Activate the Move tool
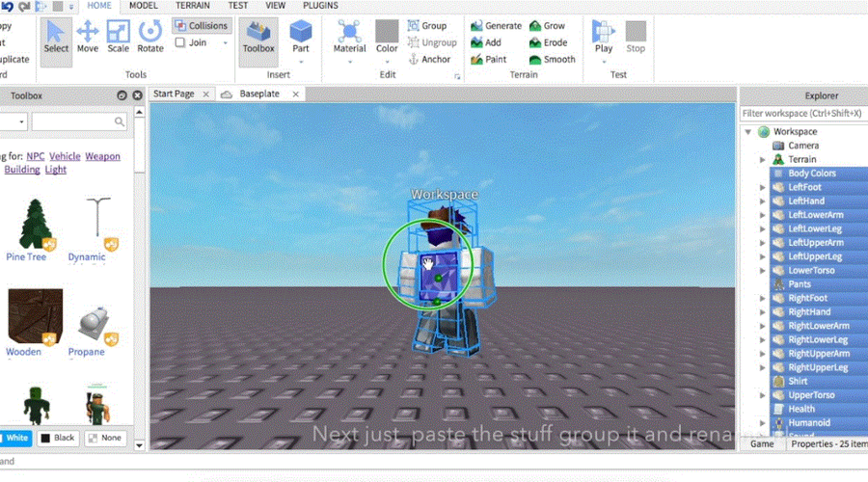The image size is (868, 482). [x=88, y=38]
